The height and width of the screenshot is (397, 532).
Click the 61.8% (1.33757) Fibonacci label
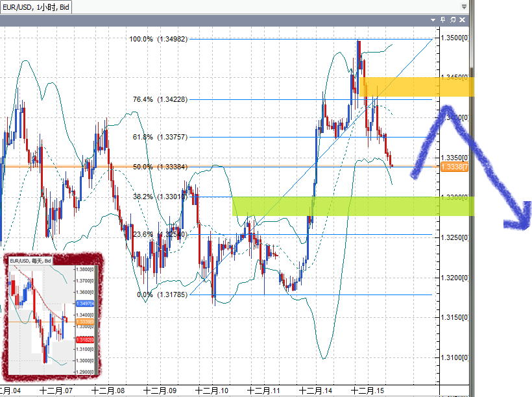click(160, 137)
